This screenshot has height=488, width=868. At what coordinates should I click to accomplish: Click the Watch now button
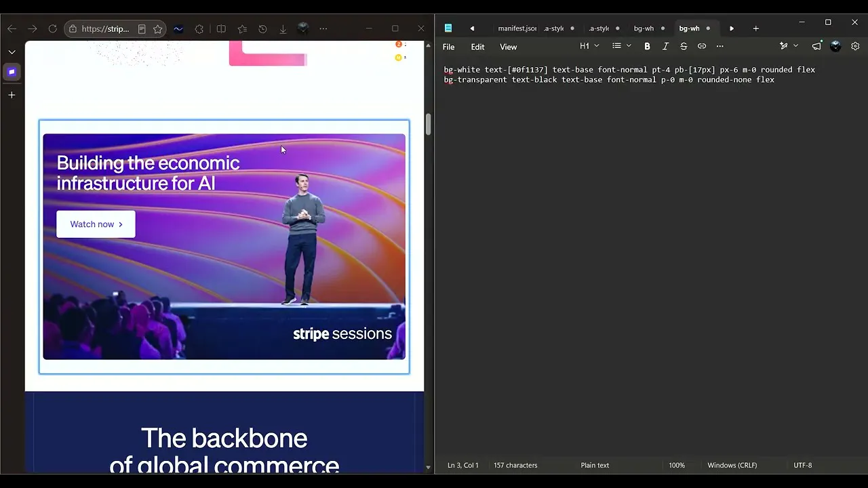tap(96, 224)
